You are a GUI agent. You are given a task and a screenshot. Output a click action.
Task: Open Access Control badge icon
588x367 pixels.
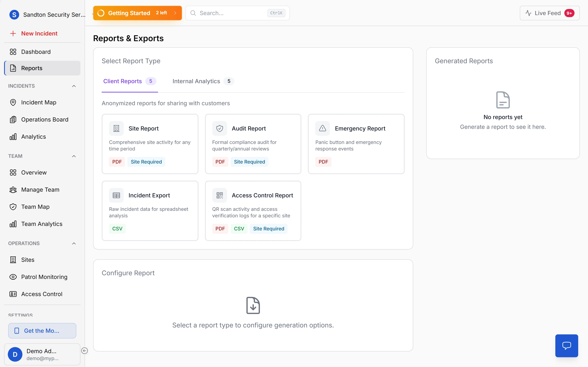(13, 294)
